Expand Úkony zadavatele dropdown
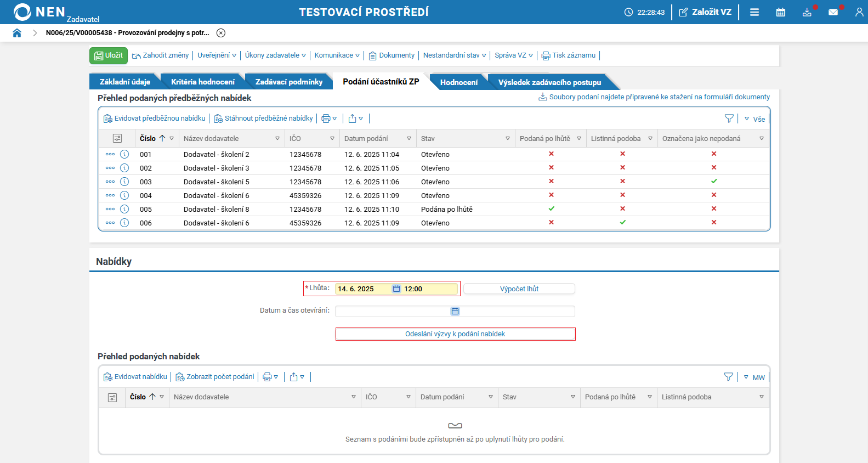Screen dimensions: 868x463 coord(275,55)
